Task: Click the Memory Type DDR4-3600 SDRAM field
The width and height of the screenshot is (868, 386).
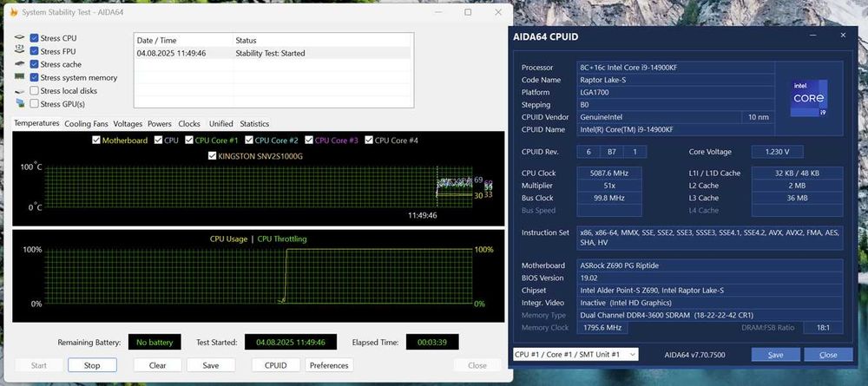Action: [x=710, y=315]
